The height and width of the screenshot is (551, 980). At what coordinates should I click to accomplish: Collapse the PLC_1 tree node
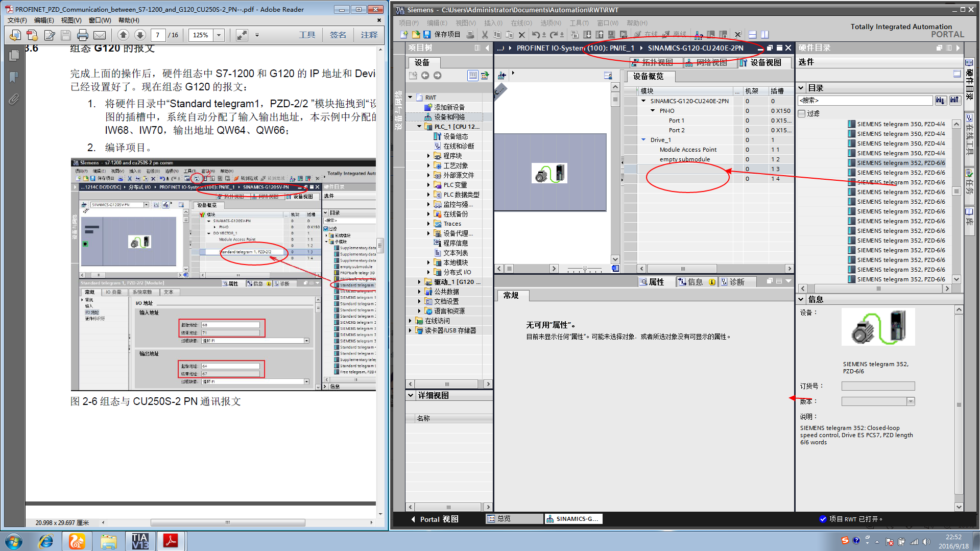(x=419, y=127)
